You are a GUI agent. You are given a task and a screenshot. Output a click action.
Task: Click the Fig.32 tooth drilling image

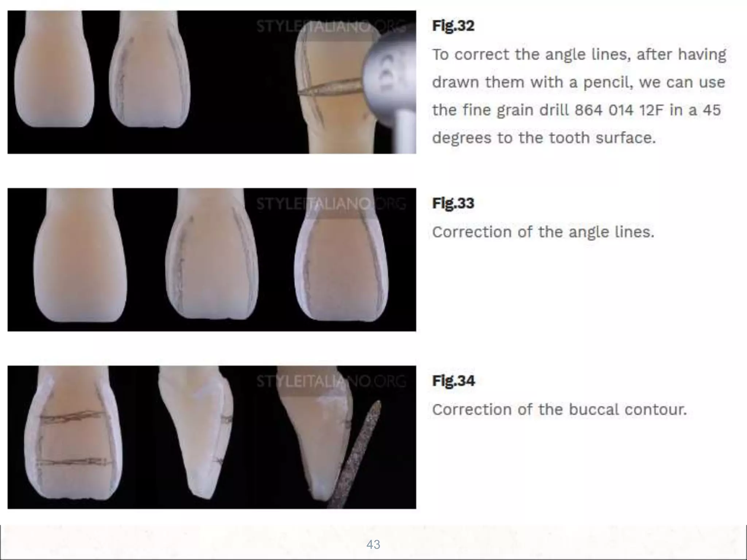[212, 82]
